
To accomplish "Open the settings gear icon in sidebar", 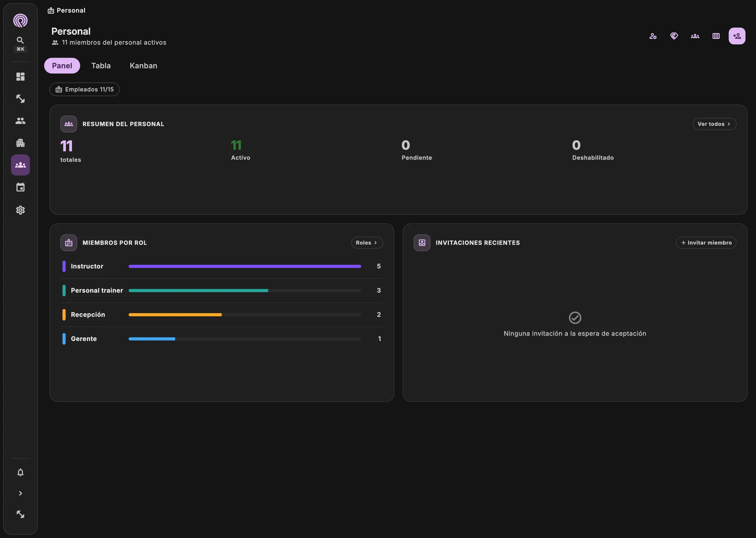I will pyautogui.click(x=20, y=210).
